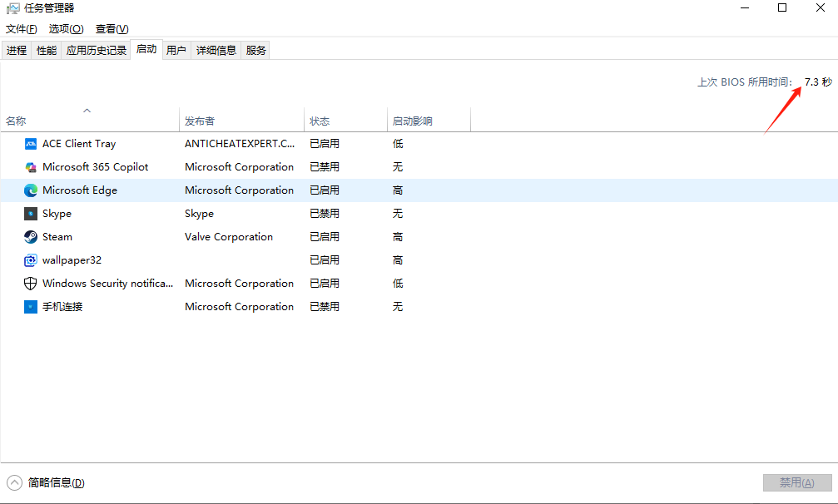Switch to the 进程 tab
This screenshot has height=504, width=838.
(17, 50)
